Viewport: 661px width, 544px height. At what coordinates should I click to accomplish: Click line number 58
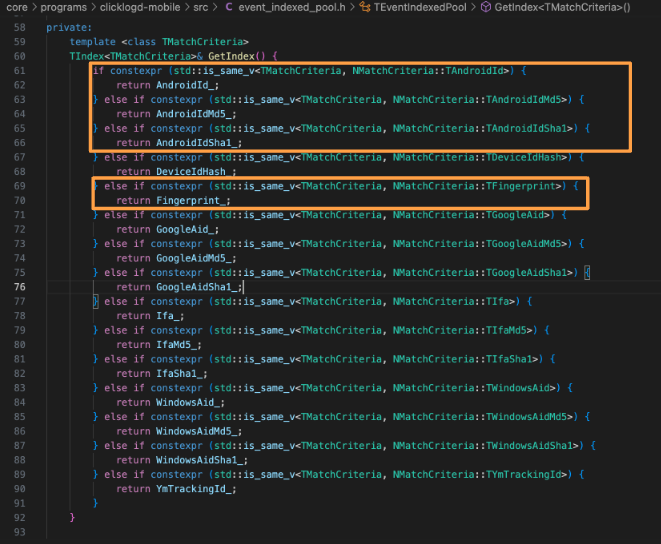[19, 27]
